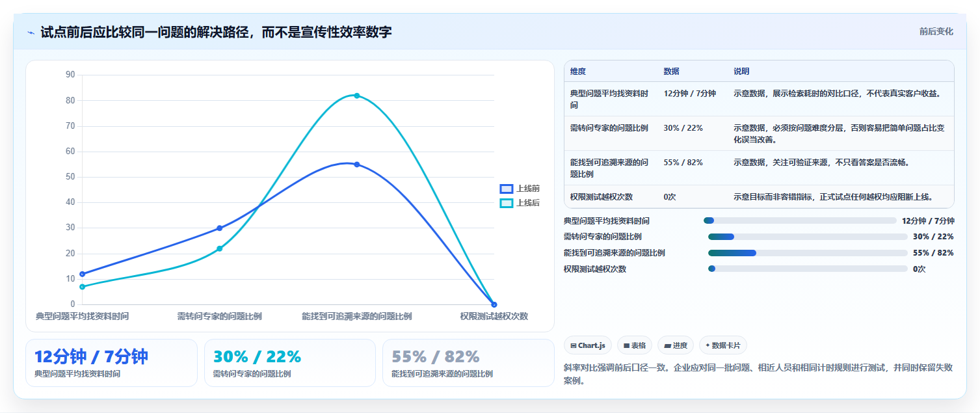The image size is (980, 413).
Task: Click the 上线后 data point at 7
Action: coord(83,287)
